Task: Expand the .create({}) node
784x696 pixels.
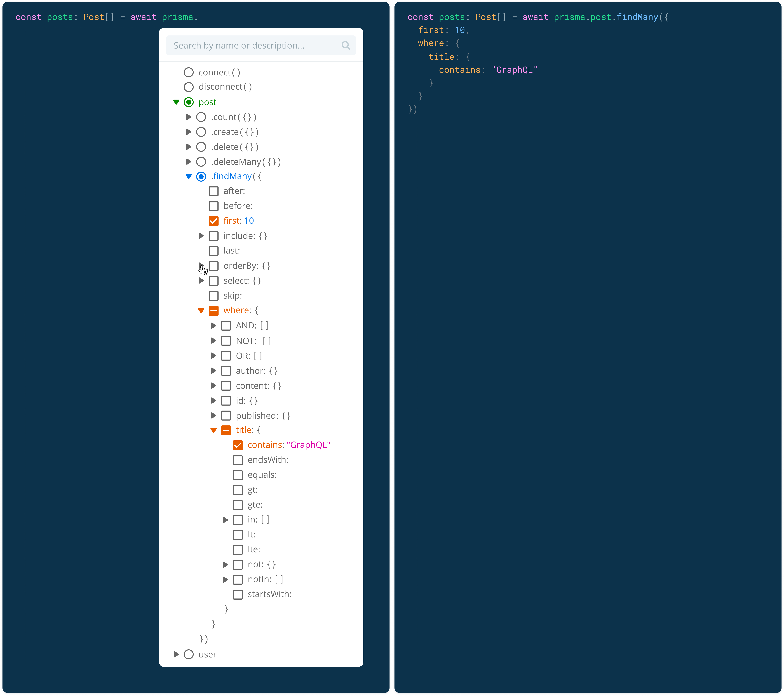Action: 188,132
